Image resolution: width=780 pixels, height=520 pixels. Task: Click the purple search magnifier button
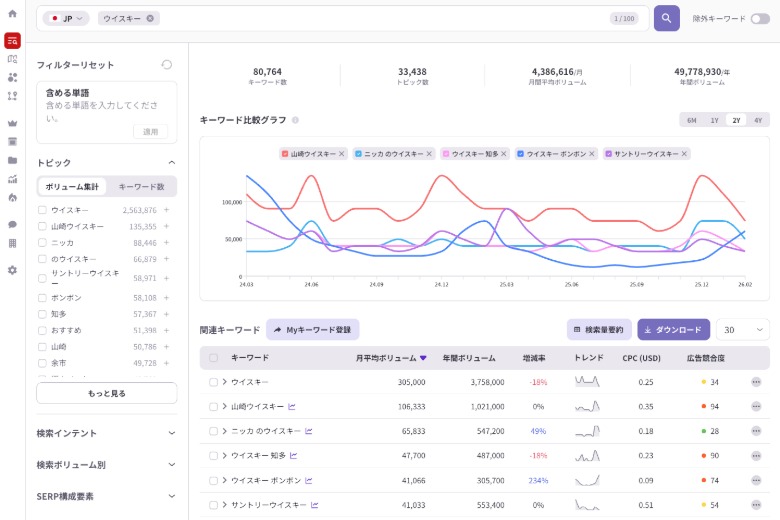(x=666, y=18)
